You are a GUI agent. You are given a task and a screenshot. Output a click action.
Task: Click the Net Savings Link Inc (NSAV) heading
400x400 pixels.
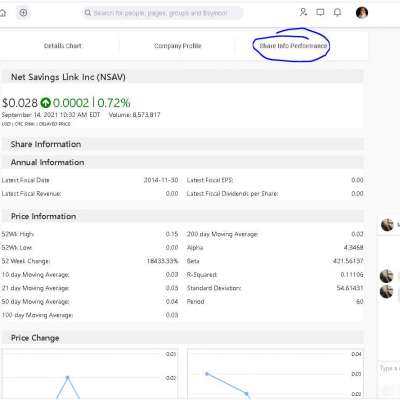point(68,77)
